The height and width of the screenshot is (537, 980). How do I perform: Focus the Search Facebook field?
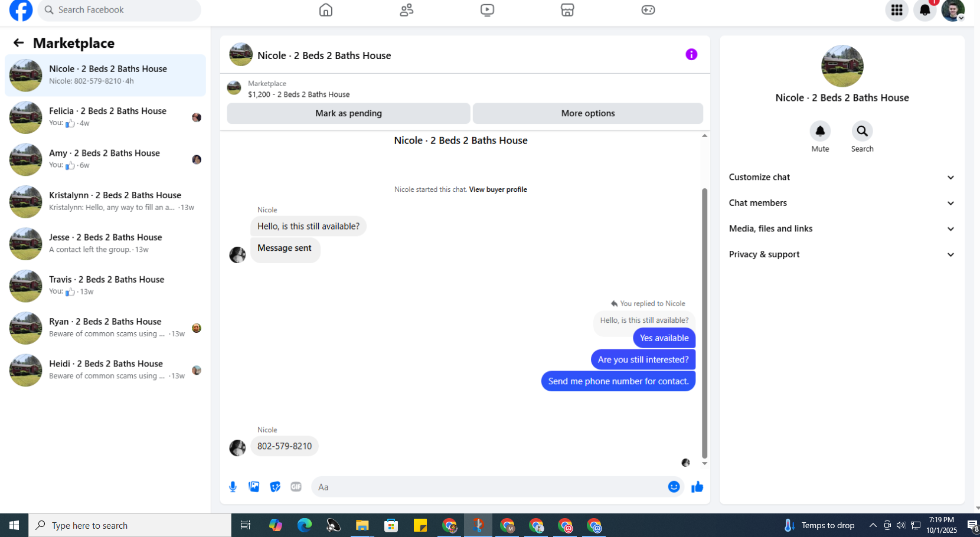(119, 10)
